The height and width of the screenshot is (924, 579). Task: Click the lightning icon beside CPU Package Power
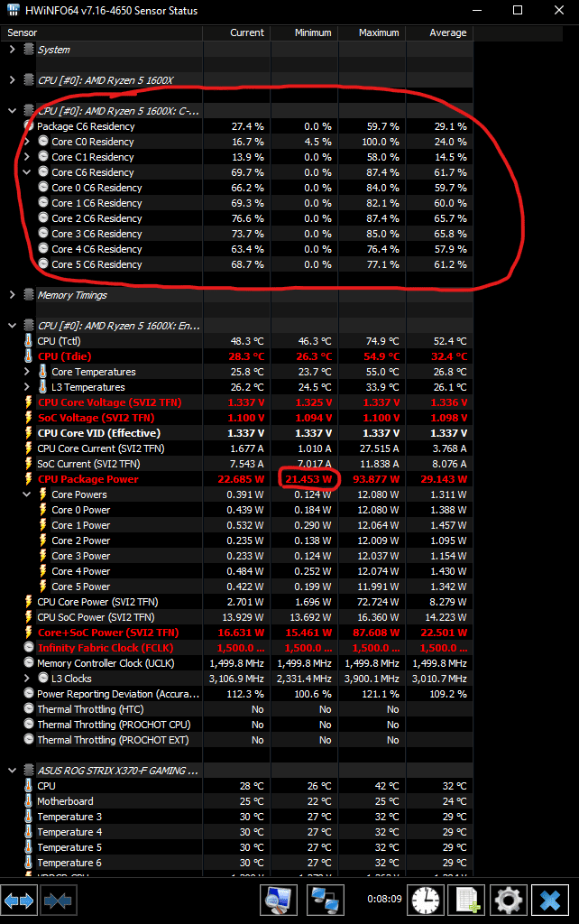pyautogui.click(x=28, y=478)
